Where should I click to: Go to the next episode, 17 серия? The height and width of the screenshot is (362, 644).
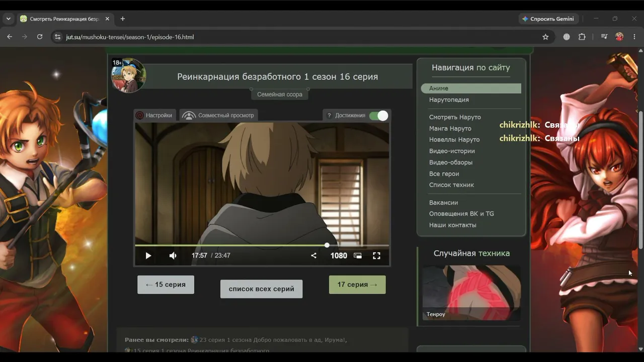(357, 285)
